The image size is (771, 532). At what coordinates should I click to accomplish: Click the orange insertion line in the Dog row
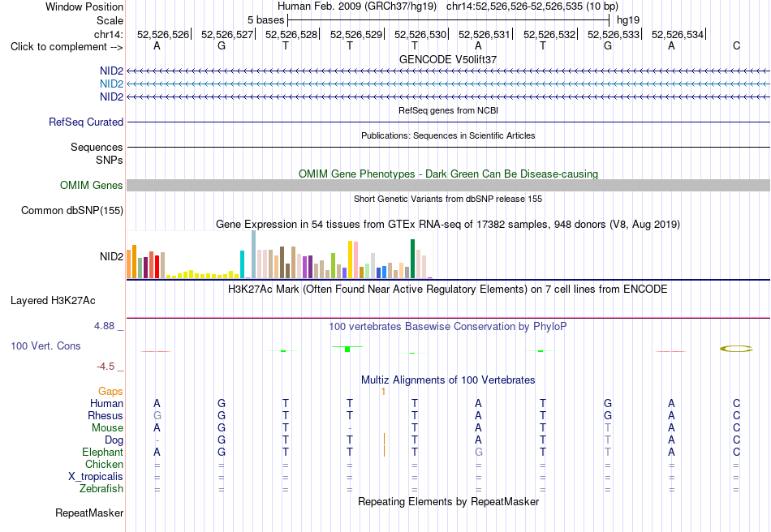coord(384,439)
